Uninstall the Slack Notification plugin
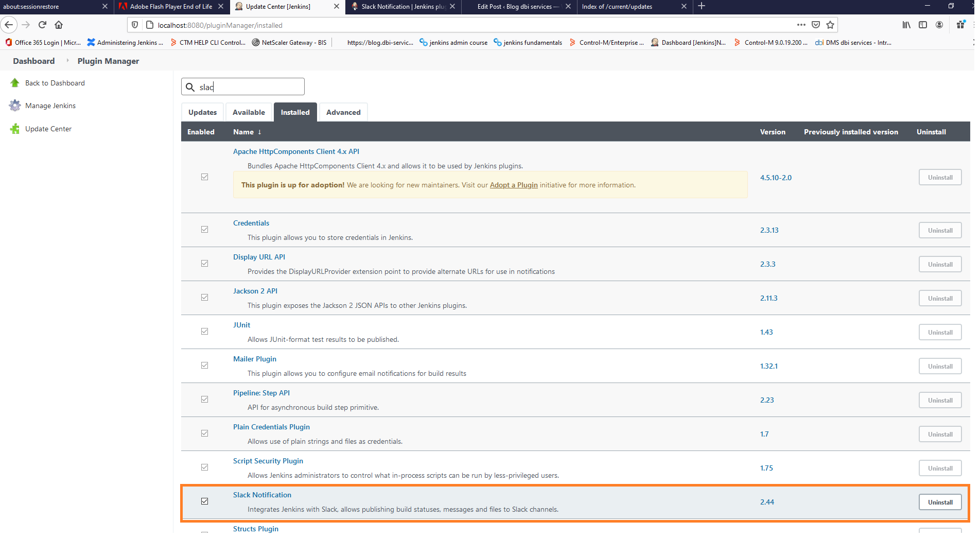 (x=940, y=502)
